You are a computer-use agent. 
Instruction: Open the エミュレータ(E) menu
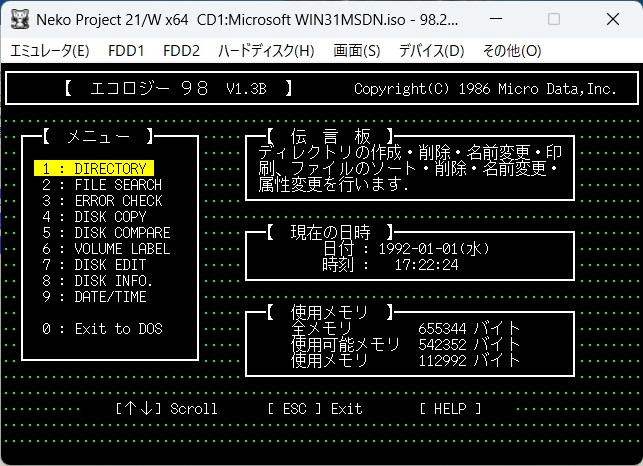coord(50,50)
